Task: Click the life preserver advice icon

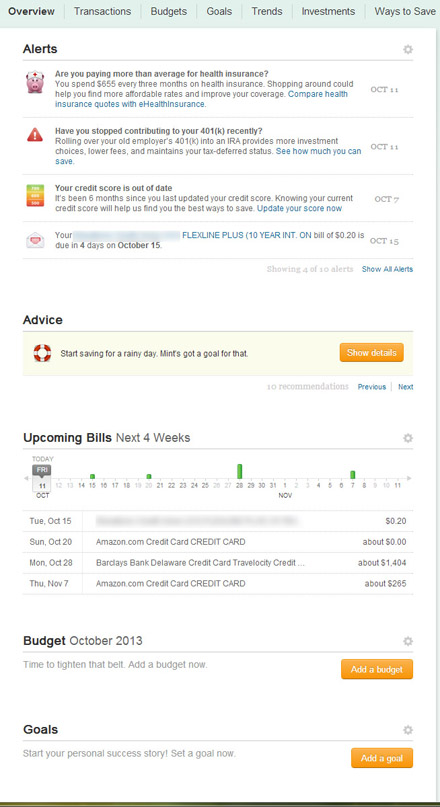Action: point(42,353)
